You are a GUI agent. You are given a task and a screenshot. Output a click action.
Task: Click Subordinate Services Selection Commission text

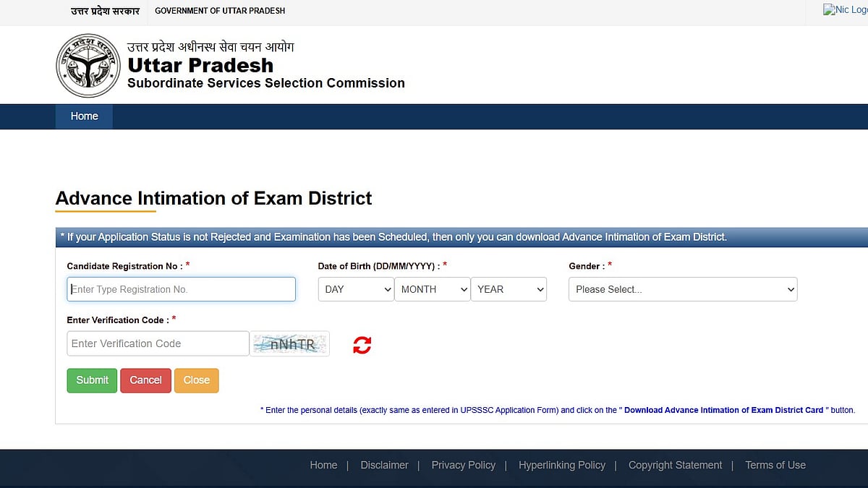click(x=266, y=83)
